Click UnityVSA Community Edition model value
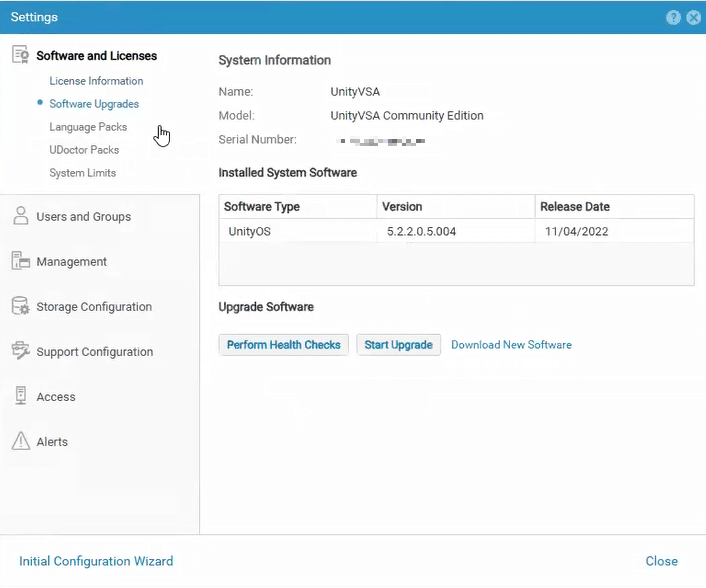The height and width of the screenshot is (588, 706). [x=407, y=116]
